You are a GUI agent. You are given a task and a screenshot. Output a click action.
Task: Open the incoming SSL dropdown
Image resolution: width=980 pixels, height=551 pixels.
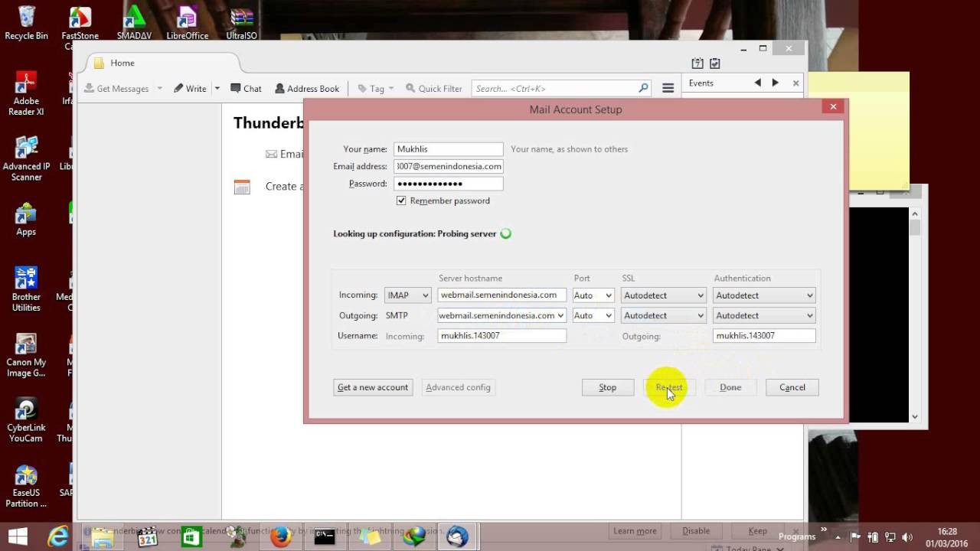(663, 295)
